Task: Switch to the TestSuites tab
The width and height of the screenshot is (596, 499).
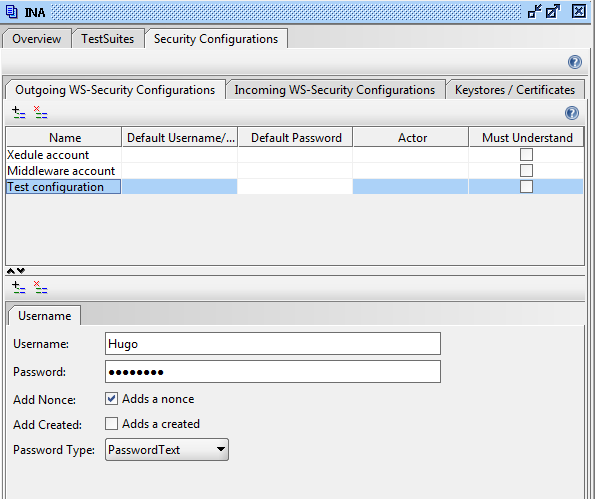Action: click(108, 39)
